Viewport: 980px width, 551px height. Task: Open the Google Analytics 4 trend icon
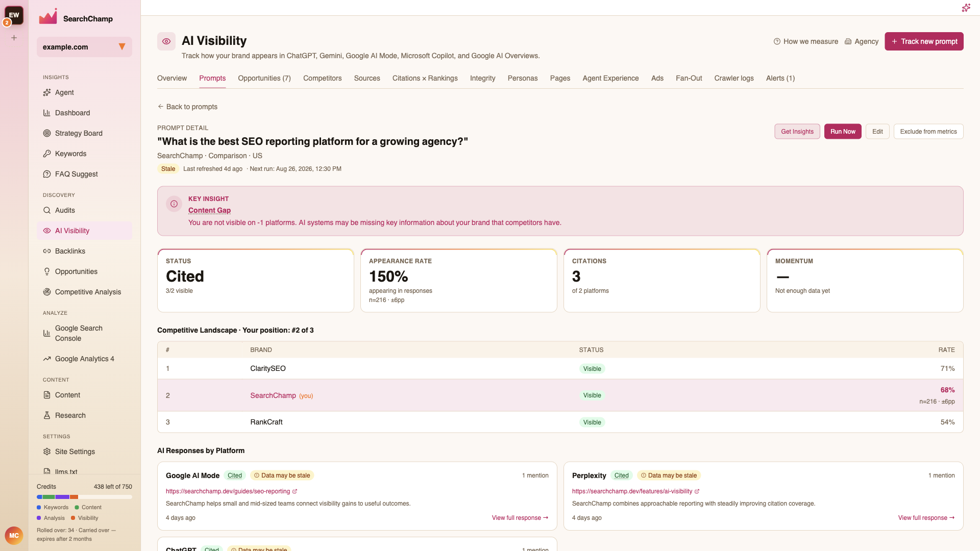point(47,359)
